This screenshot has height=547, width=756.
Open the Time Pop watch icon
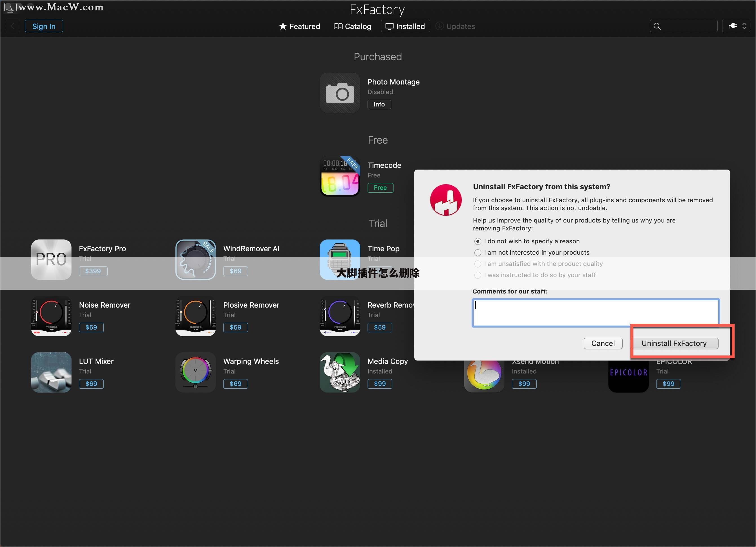(x=340, y=259)
